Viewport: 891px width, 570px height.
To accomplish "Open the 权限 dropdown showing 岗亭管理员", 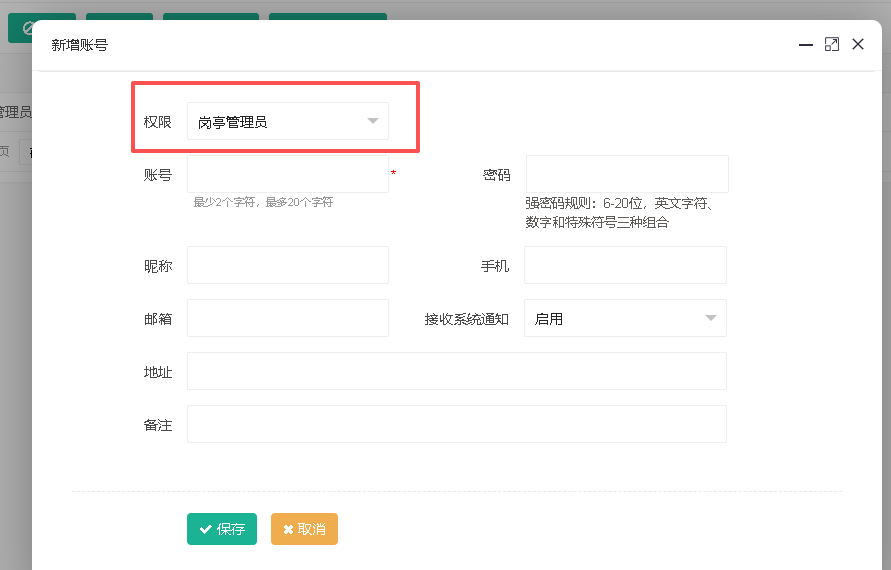I will tap(288, 121).
